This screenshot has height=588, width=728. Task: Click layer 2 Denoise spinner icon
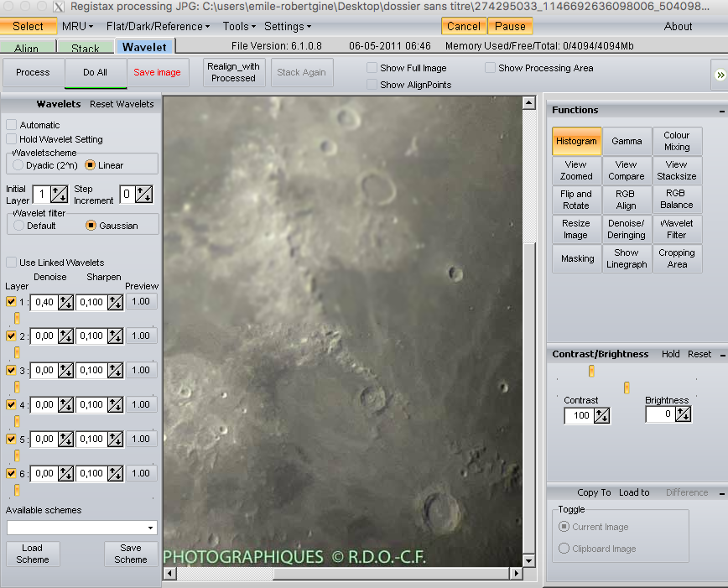pyautogui.click(x=66, y=336)
